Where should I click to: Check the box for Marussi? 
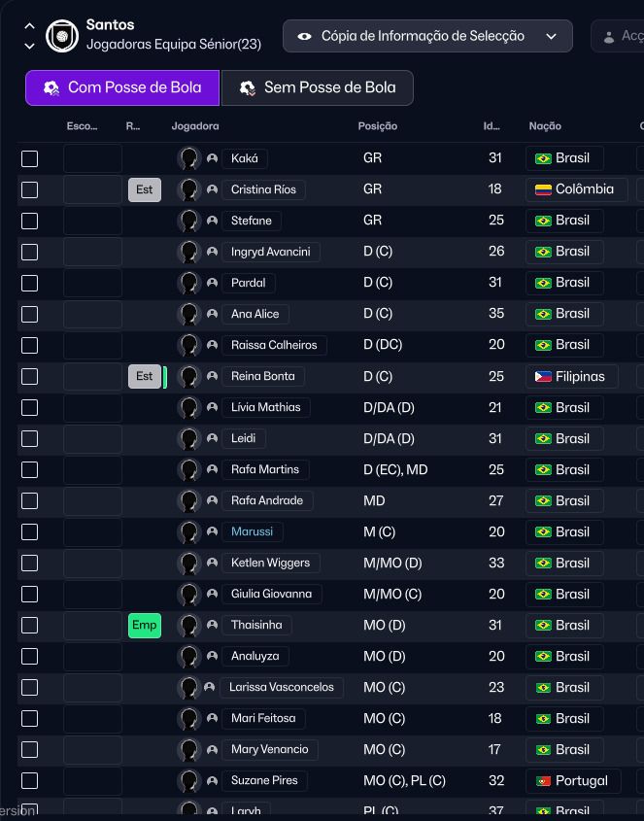[x=30, y=531]
